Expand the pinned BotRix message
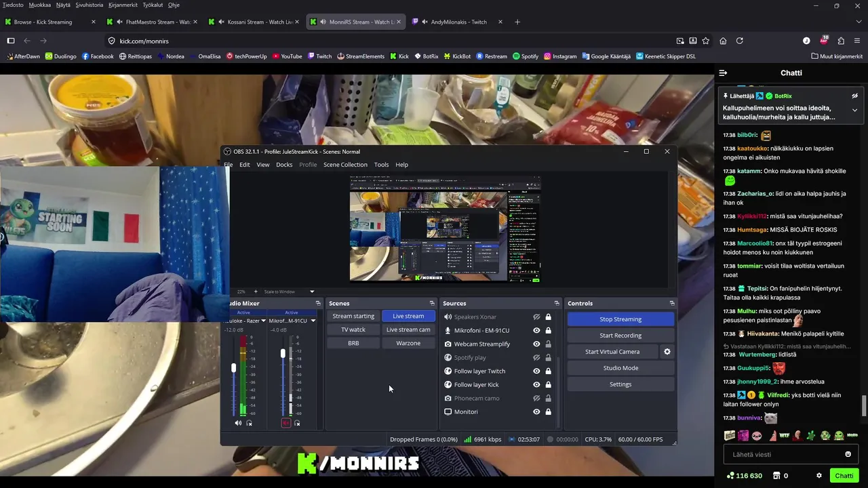 pyautogui.click(x=854, y=110)
